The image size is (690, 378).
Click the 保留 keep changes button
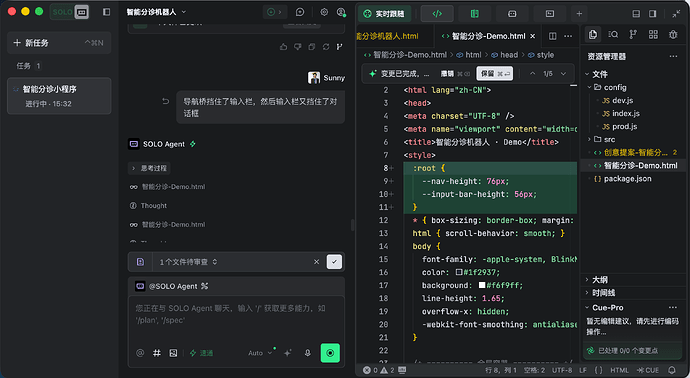tap(495, 73)
